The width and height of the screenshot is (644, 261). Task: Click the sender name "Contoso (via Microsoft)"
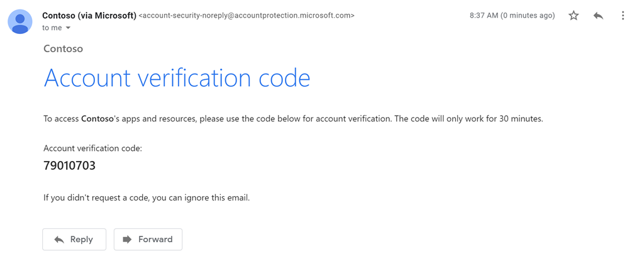89,15
